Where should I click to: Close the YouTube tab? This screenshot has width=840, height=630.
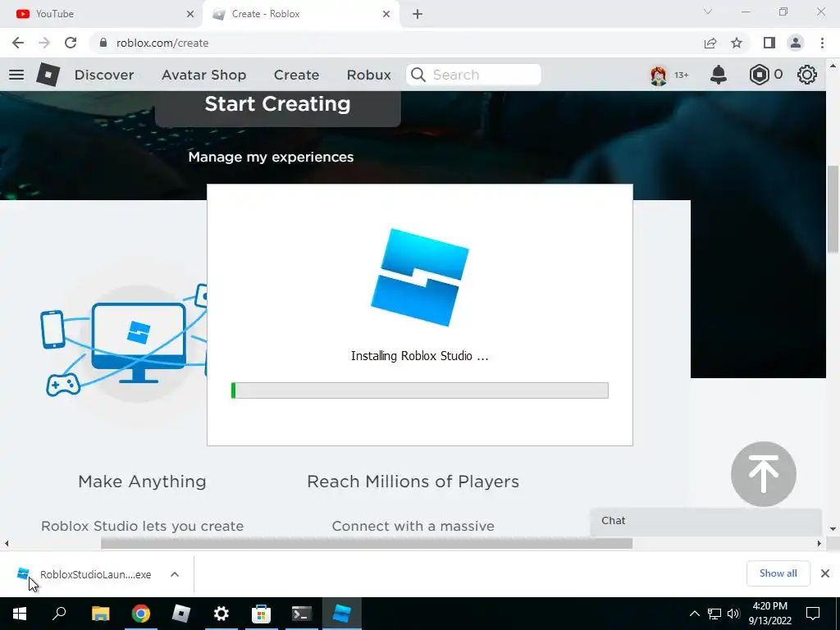(x=190, y=14)
